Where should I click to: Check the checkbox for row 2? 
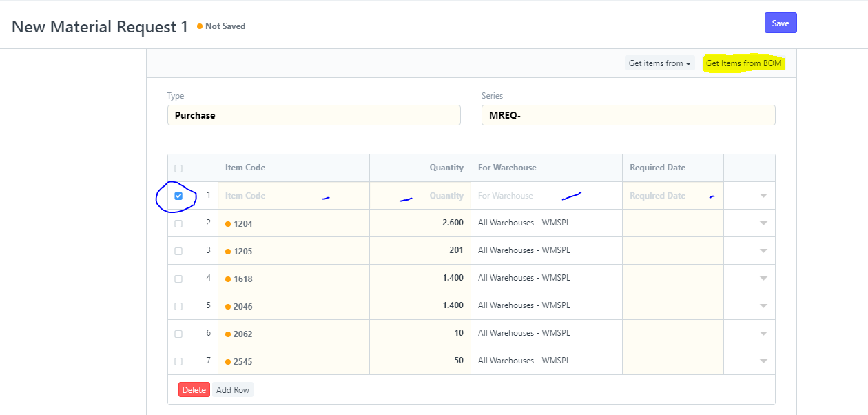pos(178,223)
